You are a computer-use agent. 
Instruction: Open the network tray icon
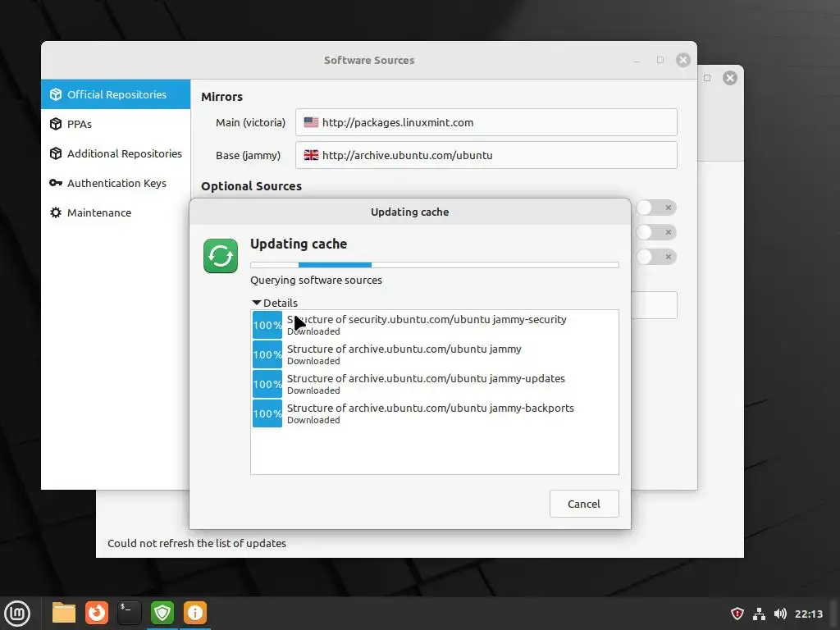pyautogui.click(x=759, y=614)
